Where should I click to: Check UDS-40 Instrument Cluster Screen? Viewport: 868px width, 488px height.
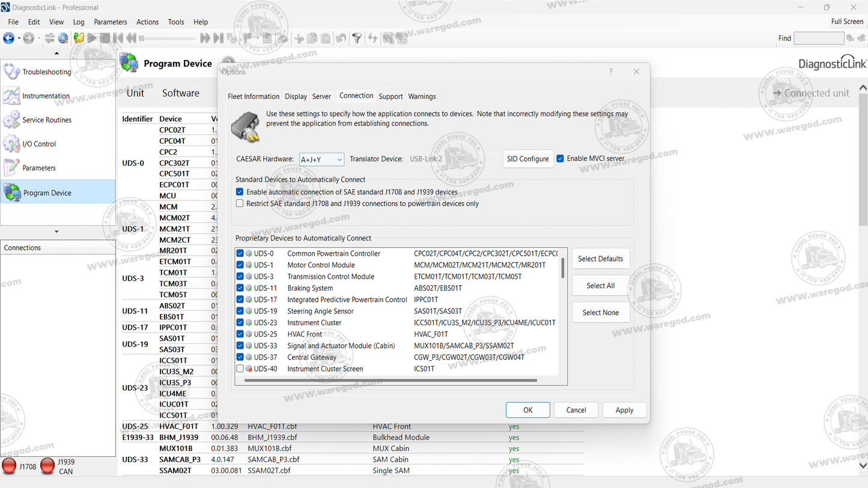pyautogui.click(x=240, y=369)
